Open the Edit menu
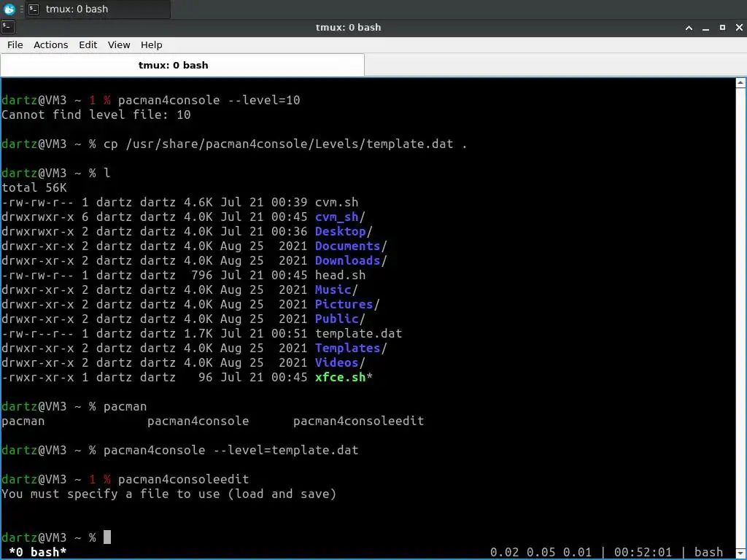This screenshot has height=560, width=747. click(88, 44)
